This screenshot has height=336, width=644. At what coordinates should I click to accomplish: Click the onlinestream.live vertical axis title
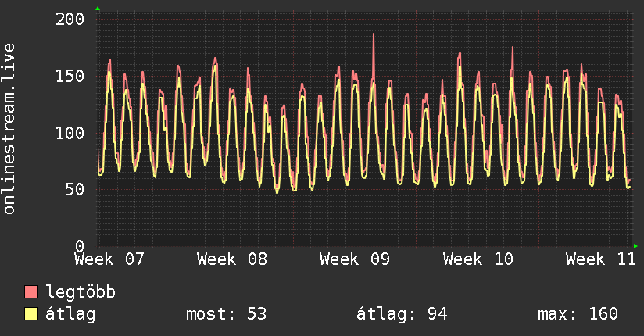9,129
